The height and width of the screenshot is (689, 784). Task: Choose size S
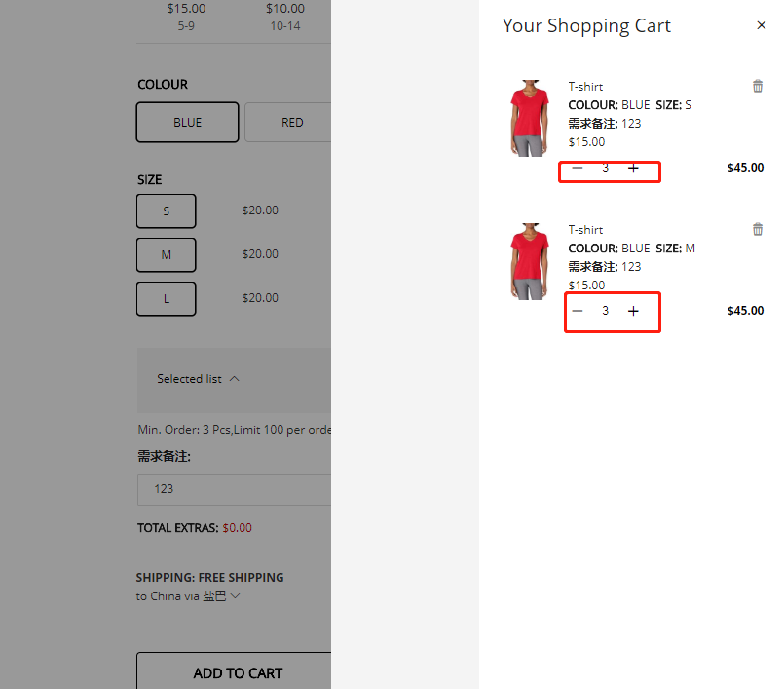click(167, 211)
